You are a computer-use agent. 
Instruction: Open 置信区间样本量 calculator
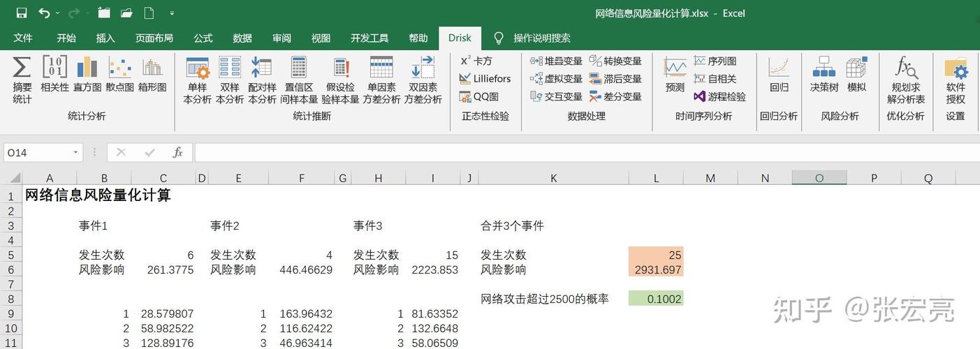299,80
